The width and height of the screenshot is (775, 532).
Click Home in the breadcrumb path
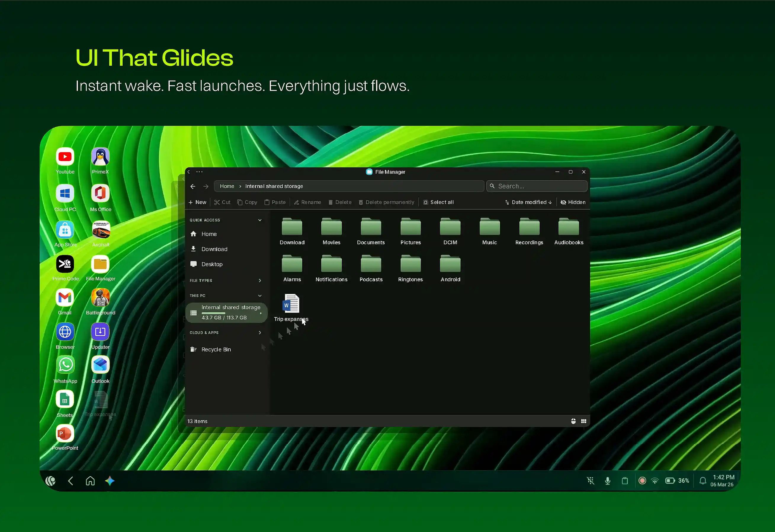[x=227, y=186]
